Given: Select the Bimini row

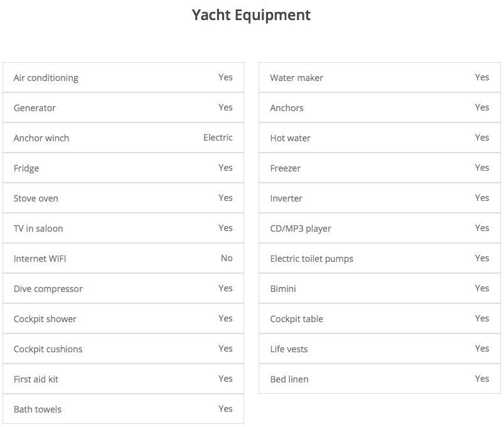Looking at the screenshot, I should click(380, 289).
